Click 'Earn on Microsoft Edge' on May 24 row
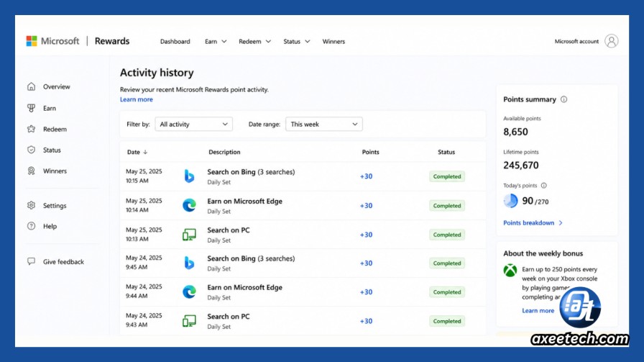This screenshot has width=644, height=362. click(245, 288)
